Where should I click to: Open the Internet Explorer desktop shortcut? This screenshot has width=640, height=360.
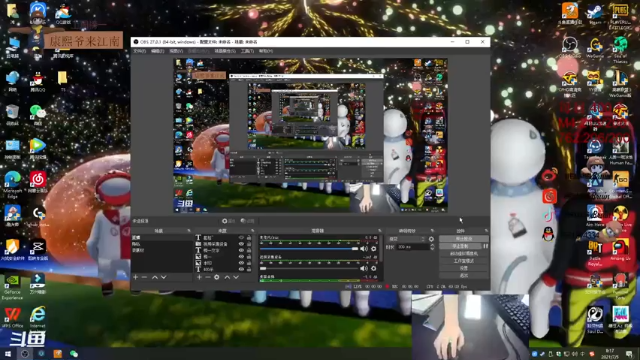38,317
